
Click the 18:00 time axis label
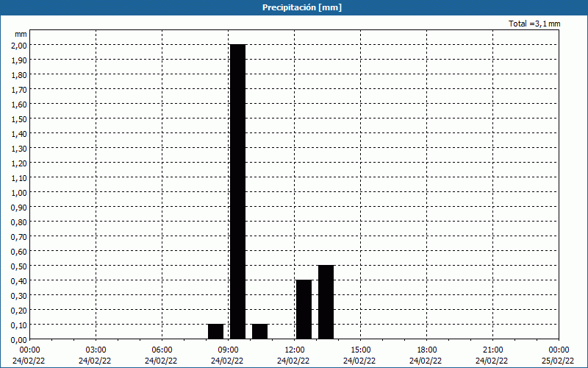tap(427, 350)
